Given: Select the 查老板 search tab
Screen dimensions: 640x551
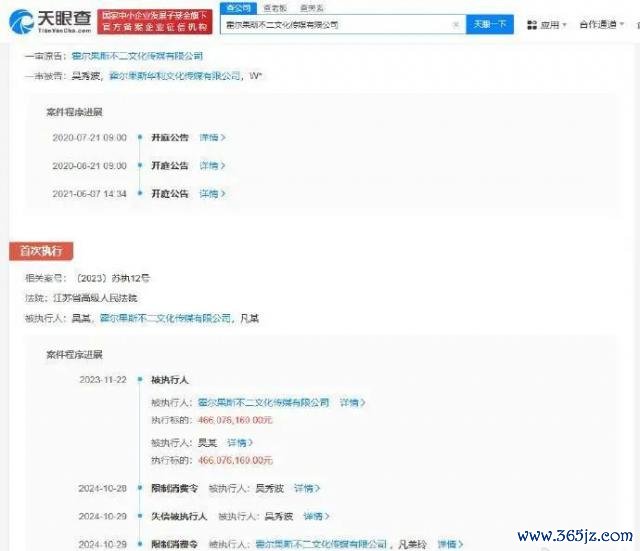Looking at the screenshot, I should pyautogui.click(x=275, y=8).
